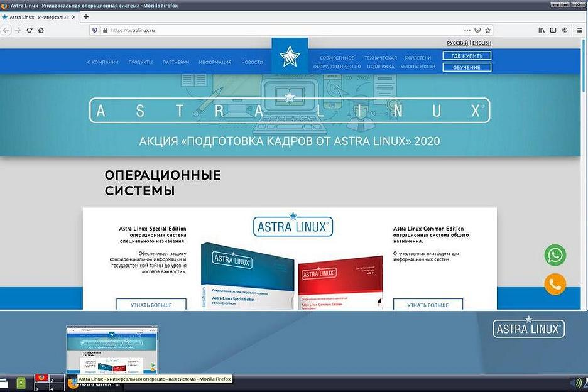Switch to virtual desktop 4

pyautogui.click(x=57, y=388)
